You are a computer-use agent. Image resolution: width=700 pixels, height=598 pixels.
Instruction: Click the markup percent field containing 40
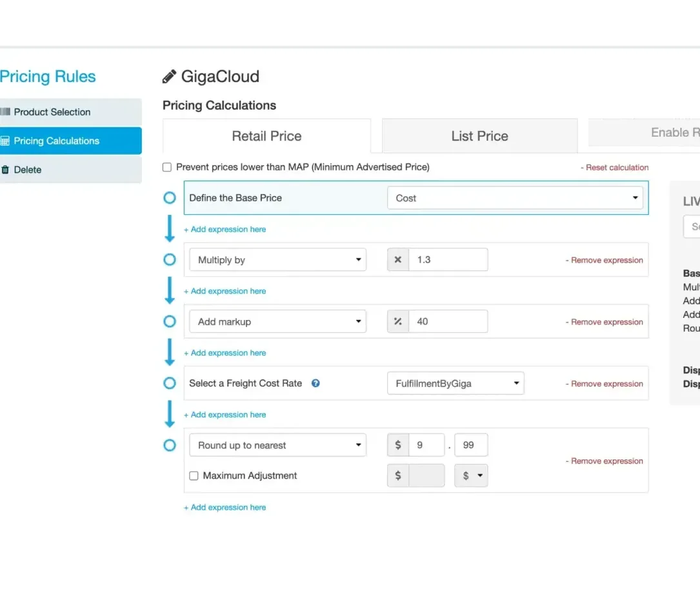tap(448, 321)
